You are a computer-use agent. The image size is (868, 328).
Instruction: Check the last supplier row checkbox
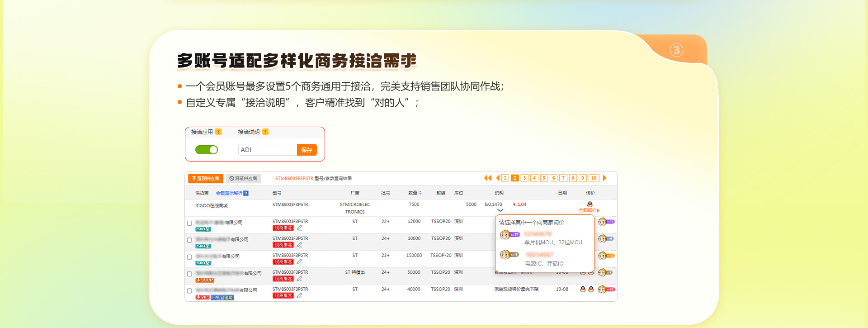[189, 291]
